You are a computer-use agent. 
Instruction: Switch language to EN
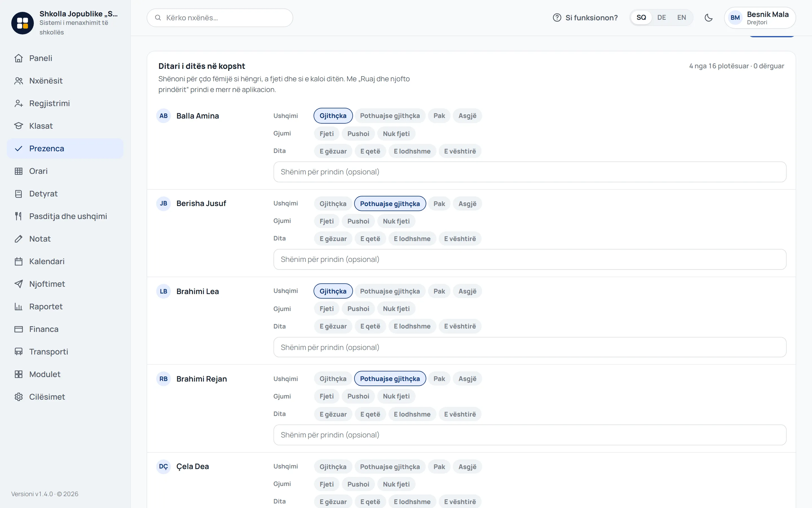click(681, 17)
